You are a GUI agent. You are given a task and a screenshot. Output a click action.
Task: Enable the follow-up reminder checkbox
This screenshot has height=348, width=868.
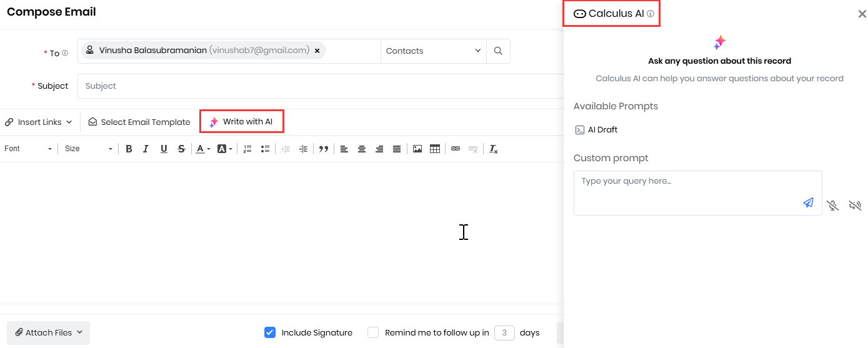[x=373, y=332]
